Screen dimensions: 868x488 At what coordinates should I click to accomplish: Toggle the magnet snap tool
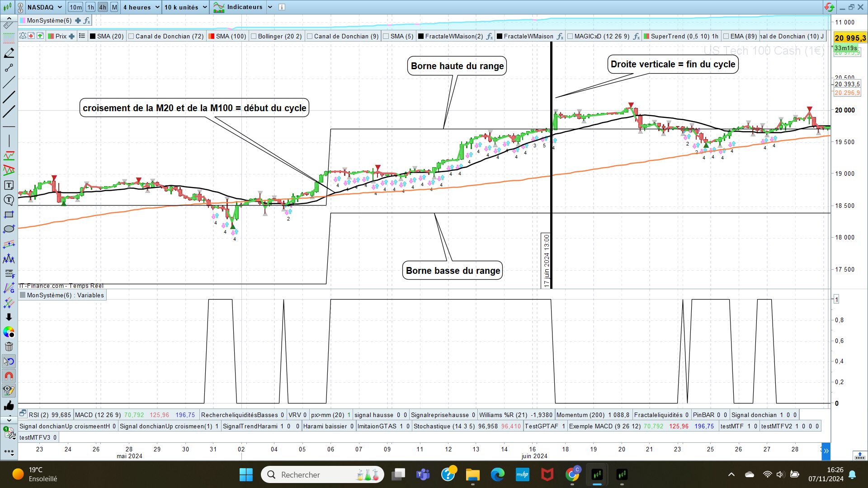pos(9,376)
